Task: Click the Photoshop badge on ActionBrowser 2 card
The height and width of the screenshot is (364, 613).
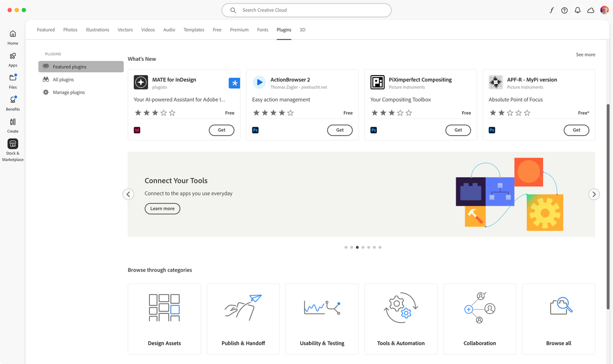Action: coord(255,130)
